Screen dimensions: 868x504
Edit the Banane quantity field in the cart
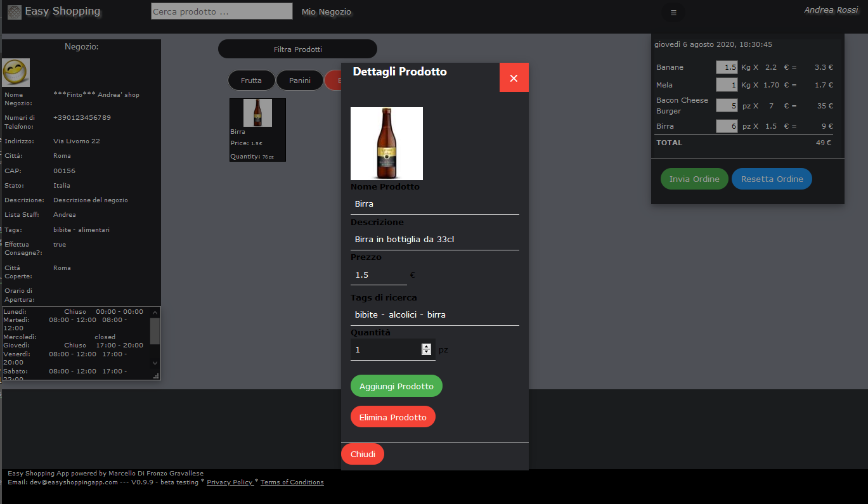(727, 67)
